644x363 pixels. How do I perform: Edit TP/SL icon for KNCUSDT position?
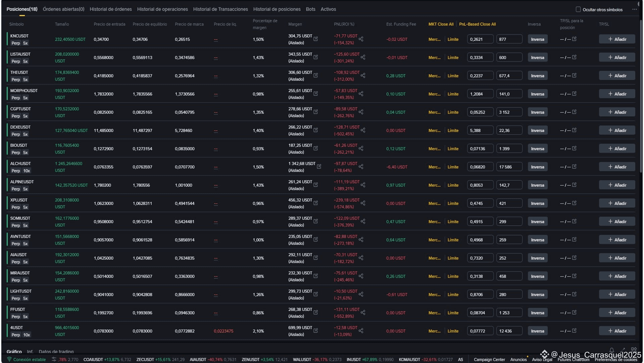574,39
